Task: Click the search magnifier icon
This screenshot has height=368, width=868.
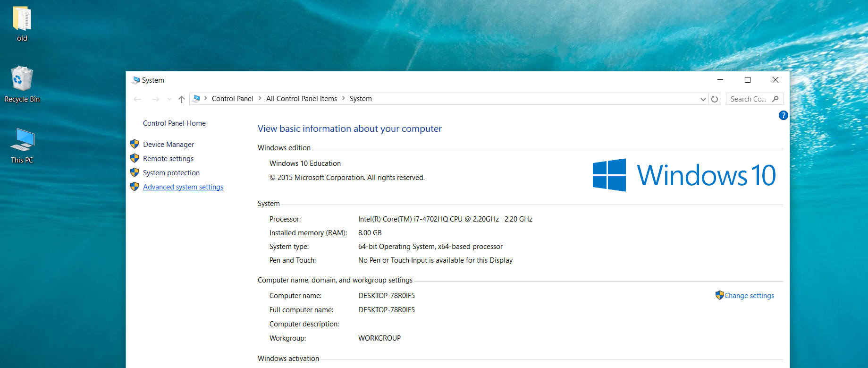Action: [775, 99]
